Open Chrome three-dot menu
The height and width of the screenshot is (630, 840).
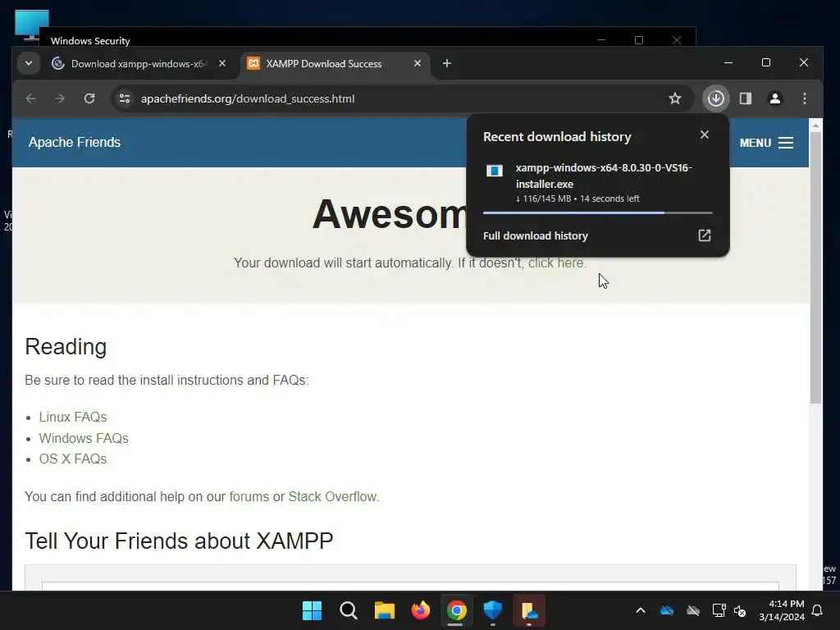click(805, 98)
